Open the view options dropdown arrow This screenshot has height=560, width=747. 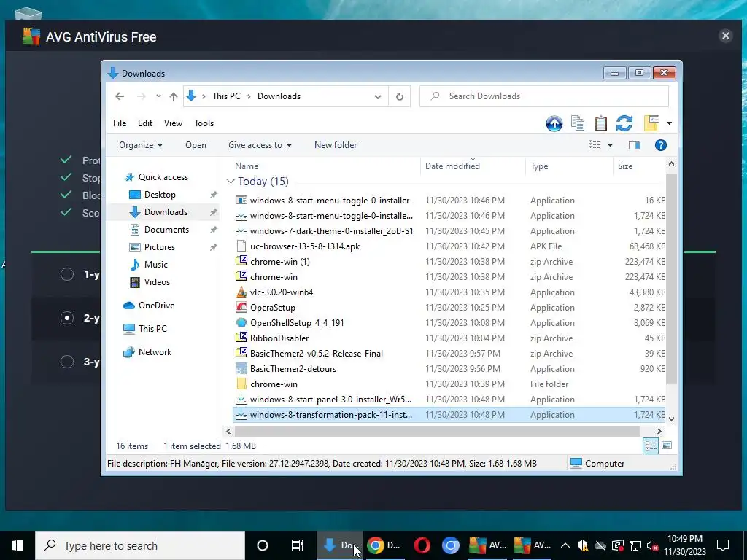[610, 145]
